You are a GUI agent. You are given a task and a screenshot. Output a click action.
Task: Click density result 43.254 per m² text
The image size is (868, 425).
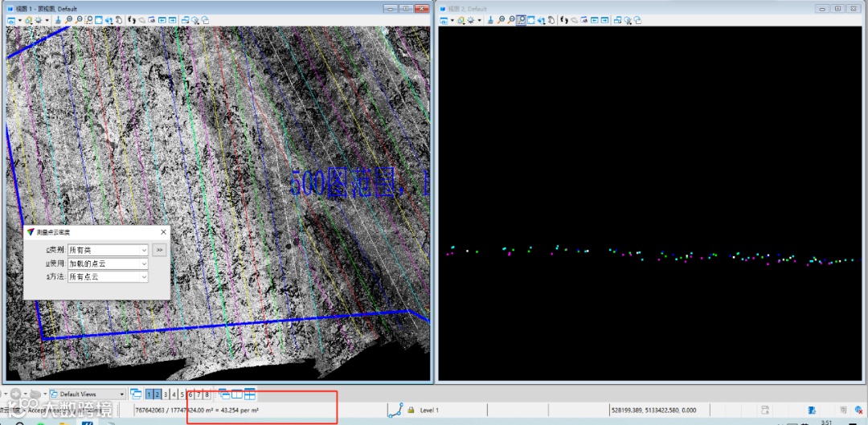tap(240, 410)
